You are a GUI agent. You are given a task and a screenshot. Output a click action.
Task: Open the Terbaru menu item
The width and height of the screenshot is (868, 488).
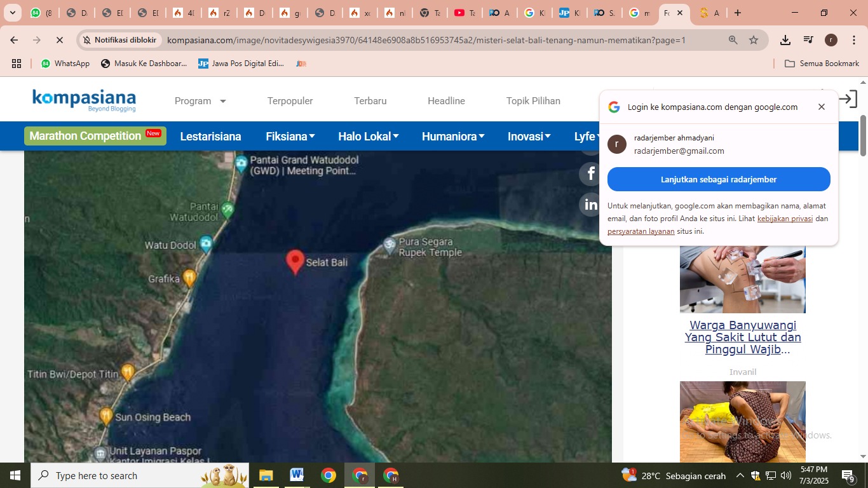(x=370, y=101)
